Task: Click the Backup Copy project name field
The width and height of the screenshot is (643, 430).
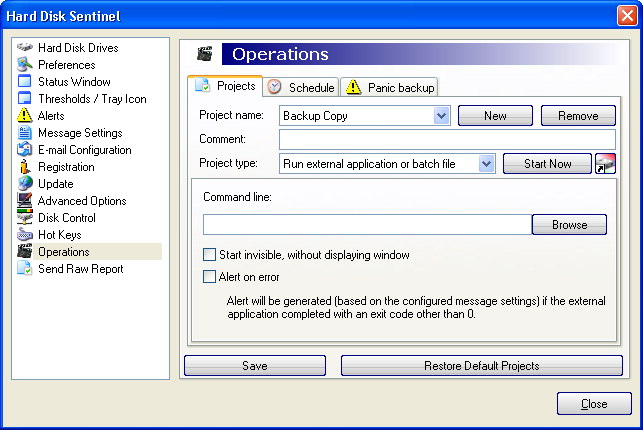Action: tap(356, 116)
